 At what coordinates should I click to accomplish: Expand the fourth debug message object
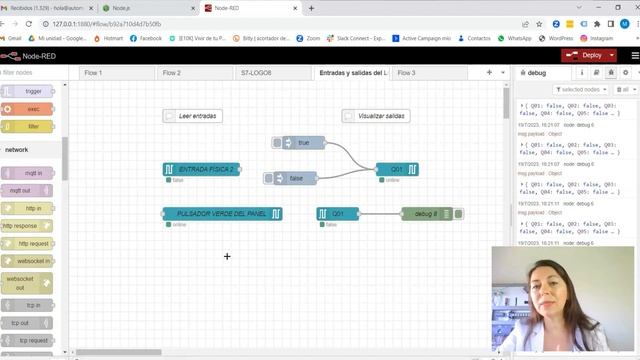click(x=522, y=224)
